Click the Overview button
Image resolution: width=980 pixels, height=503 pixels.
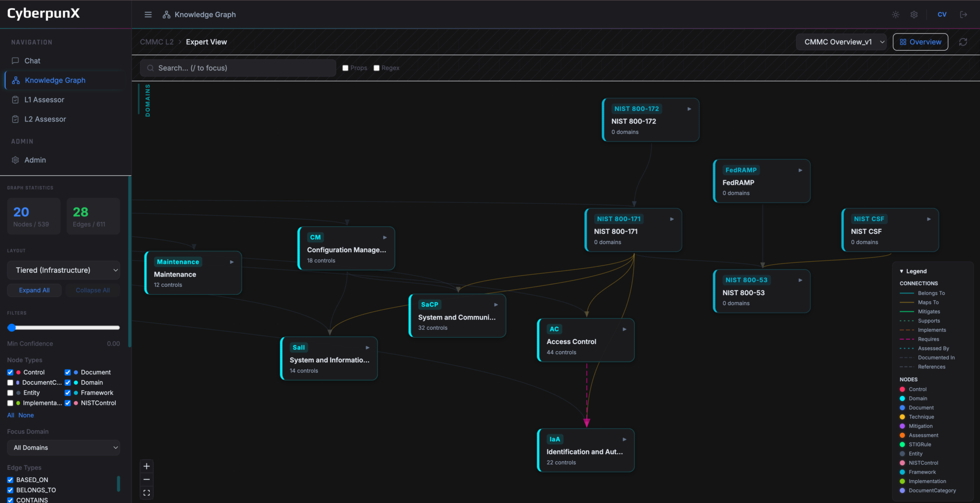point(920,42)
